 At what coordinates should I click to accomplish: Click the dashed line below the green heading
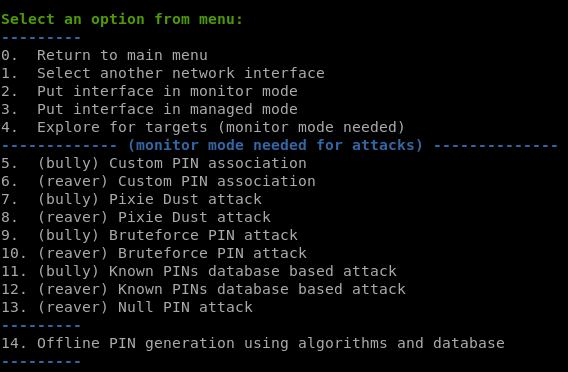(x=41, y=38)
